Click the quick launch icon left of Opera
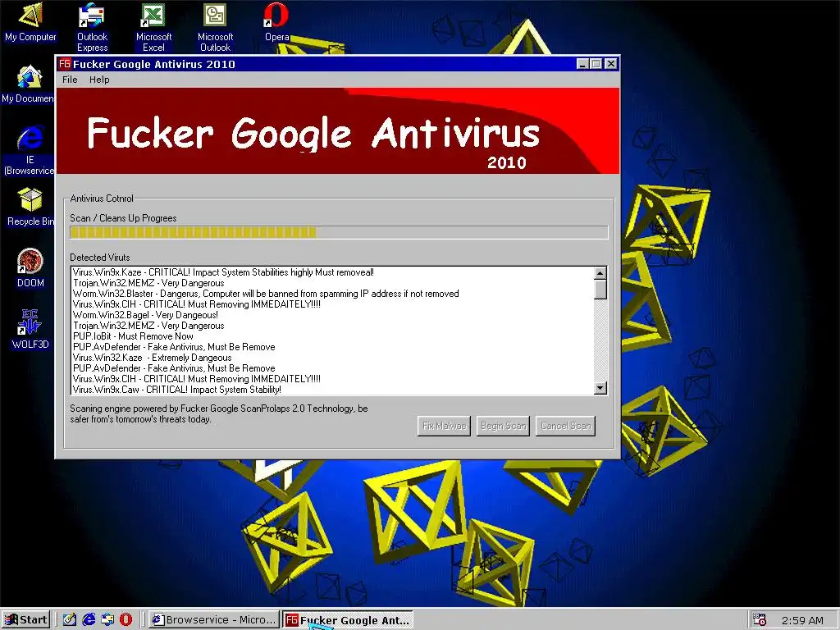Screen dimensions: 840x630 tap(107, 620)
